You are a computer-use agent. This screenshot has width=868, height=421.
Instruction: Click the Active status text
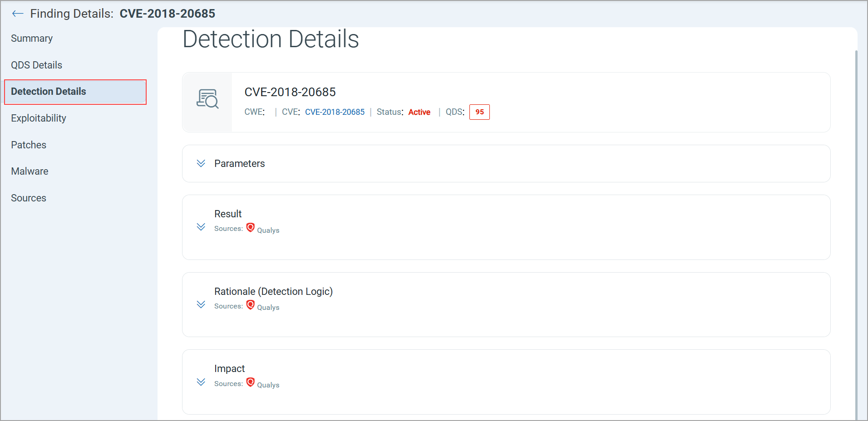(x=419, y=112)
